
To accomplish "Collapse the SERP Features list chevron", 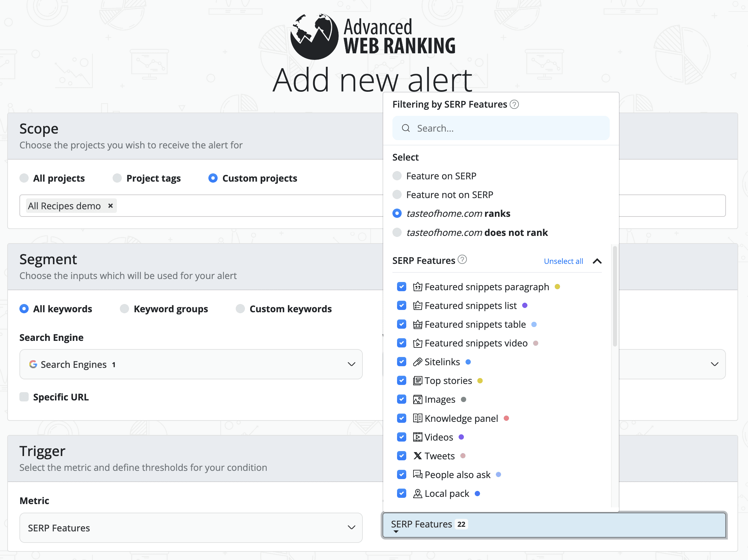I will [x=597, y=261].
